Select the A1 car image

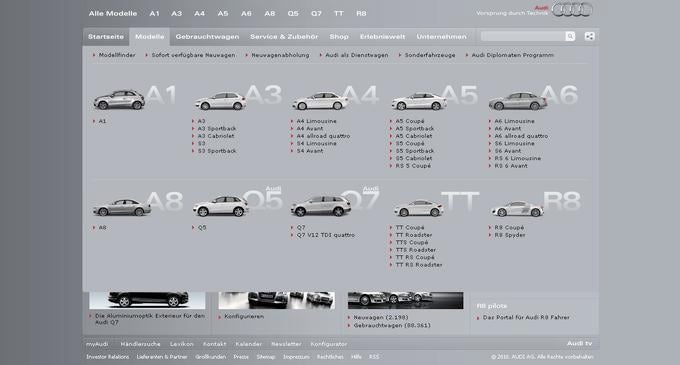coord(119,100)
